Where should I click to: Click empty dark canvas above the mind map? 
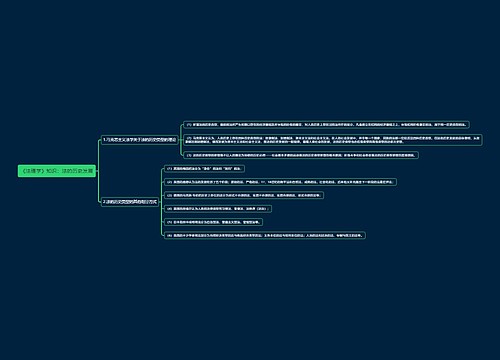coord(250,60)
